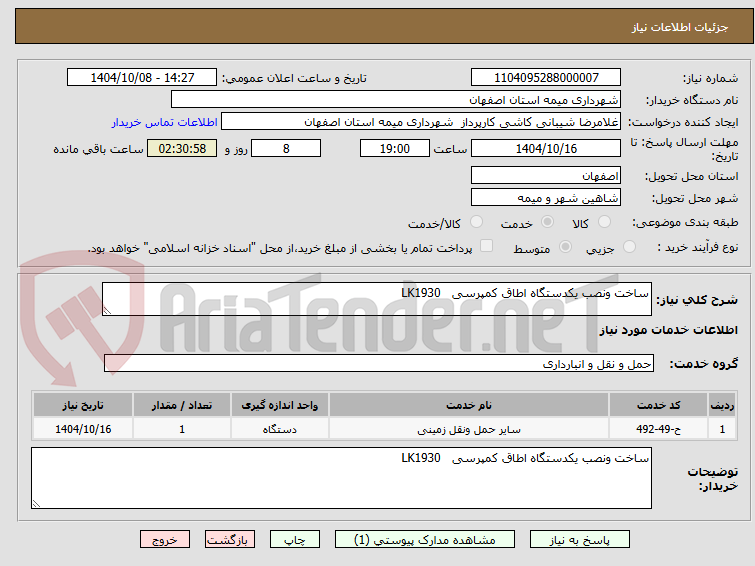
Task: Click the delivery province field اصفهان
Action: click(x=546, y=175)
